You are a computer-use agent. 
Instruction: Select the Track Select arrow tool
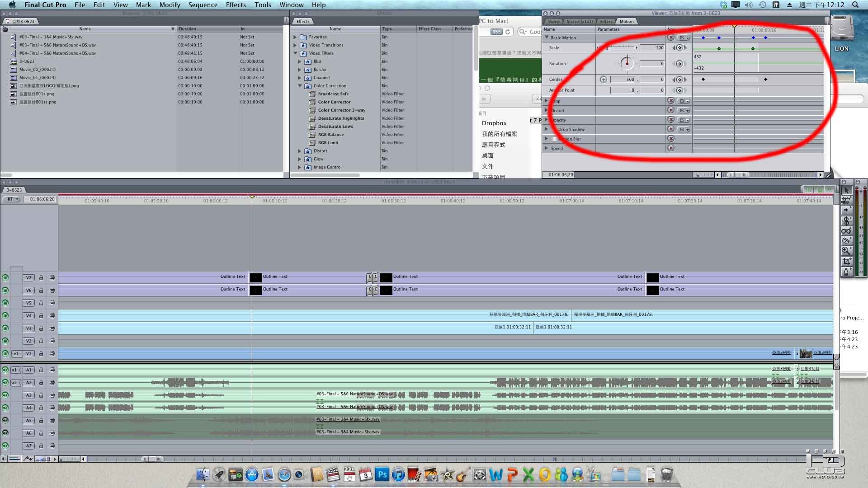(846, 210)
